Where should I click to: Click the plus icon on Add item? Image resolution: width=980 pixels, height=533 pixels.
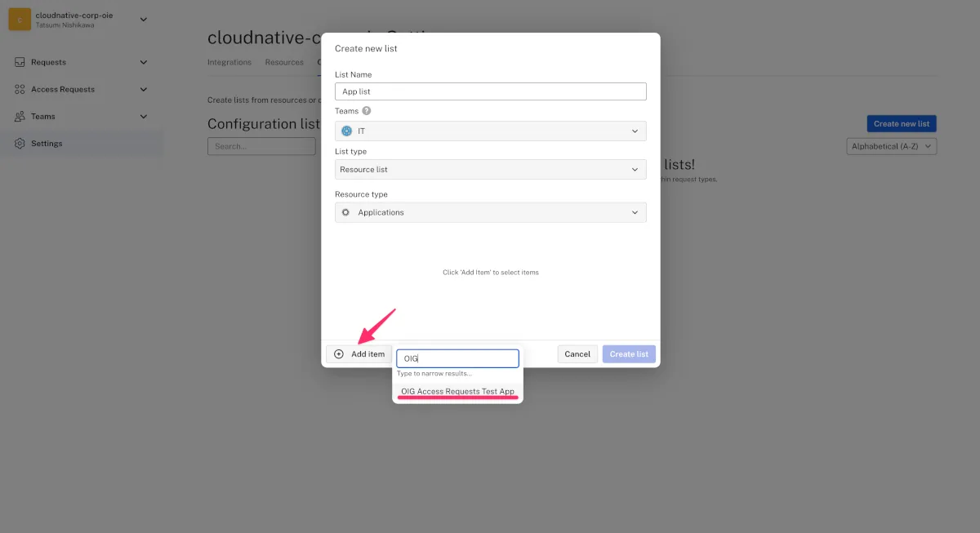(339, 354)
